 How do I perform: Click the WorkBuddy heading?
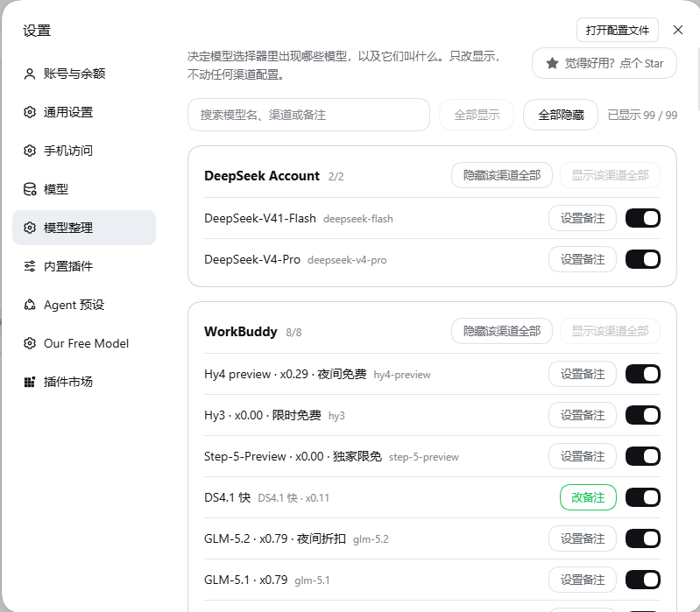click(241, 332)
